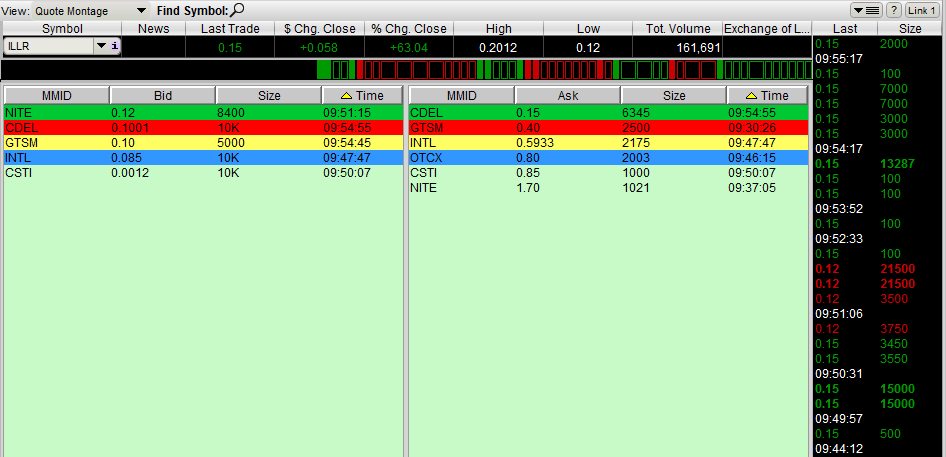Click the +0.058 dollar change value
946x457 pixels.
point(318,48)
